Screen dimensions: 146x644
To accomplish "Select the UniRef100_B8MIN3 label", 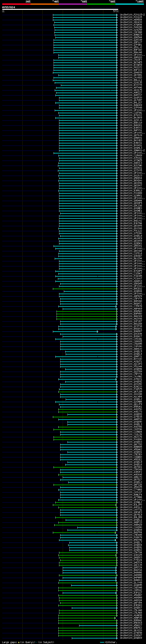I will point(131,301).
